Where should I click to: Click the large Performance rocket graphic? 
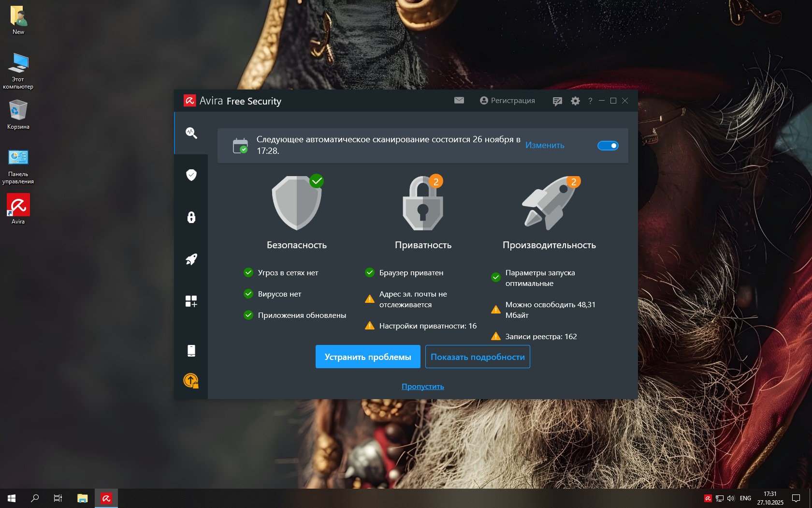[x=550, y=203]
